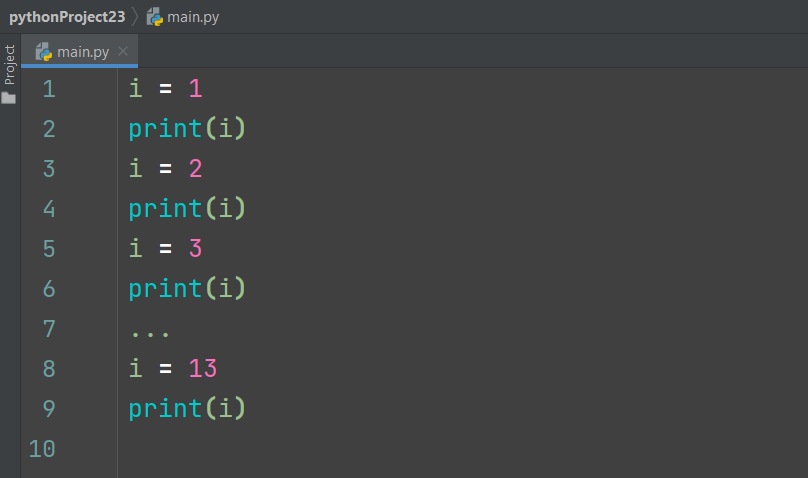Place cursor on the print(i) on line 4

[x=187, y=209]
